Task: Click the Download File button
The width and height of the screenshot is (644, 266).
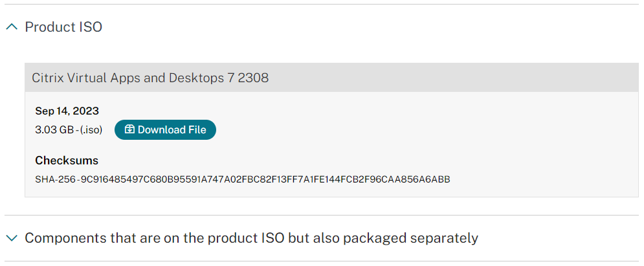Action: (x=165, y=129)
